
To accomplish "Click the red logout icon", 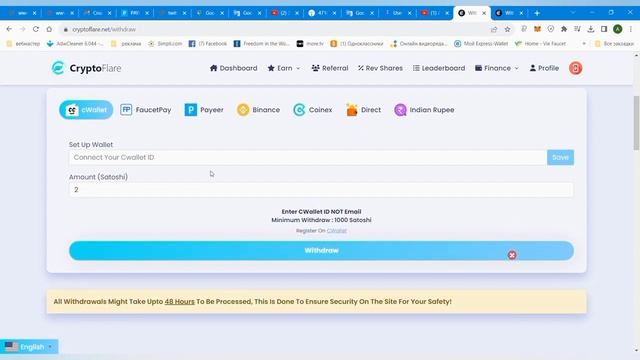I will (x=576, y=68).
